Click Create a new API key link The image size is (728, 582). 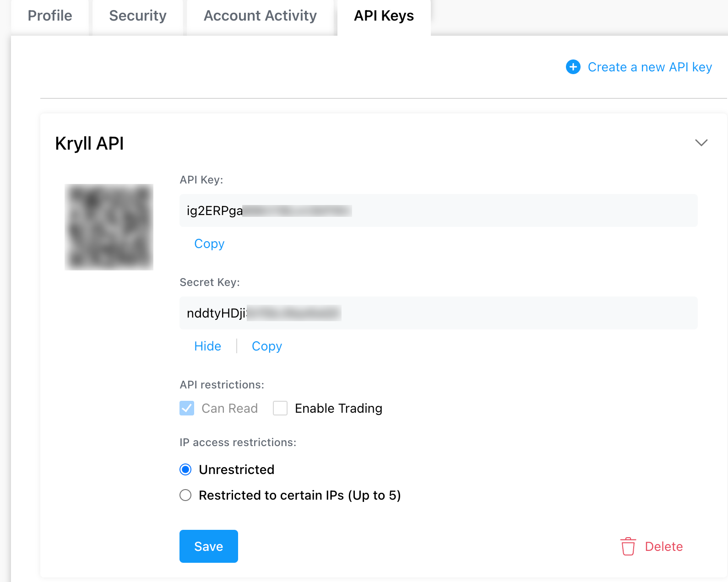point(650,67)
